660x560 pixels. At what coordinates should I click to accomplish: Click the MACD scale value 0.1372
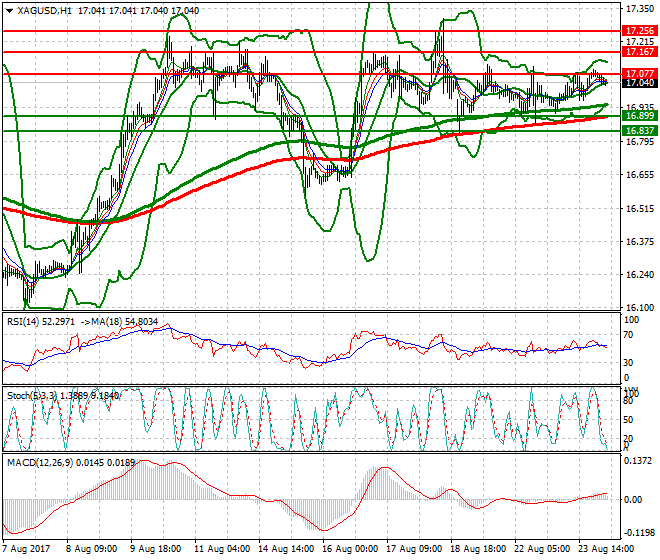coord(640,461)
